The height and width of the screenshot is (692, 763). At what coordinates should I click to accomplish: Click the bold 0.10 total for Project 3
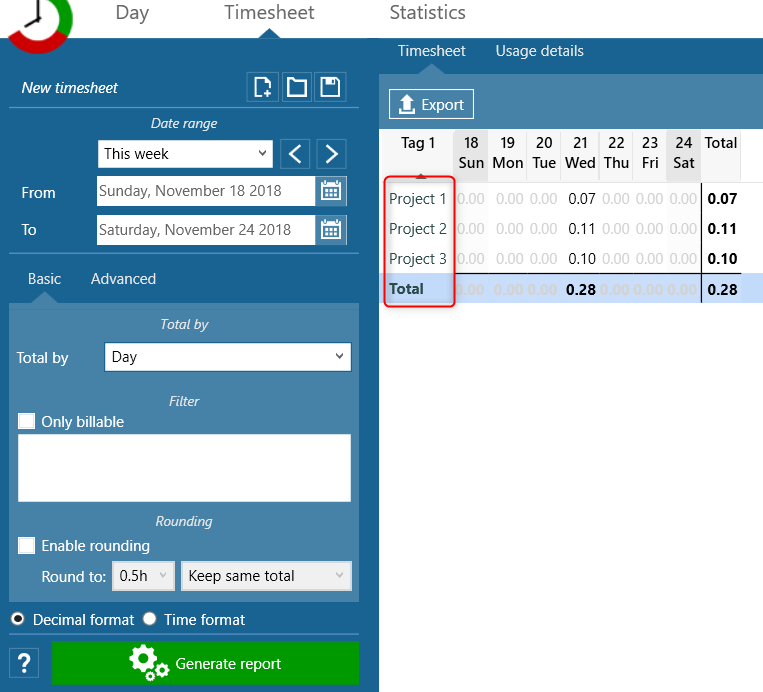point(722,259)
